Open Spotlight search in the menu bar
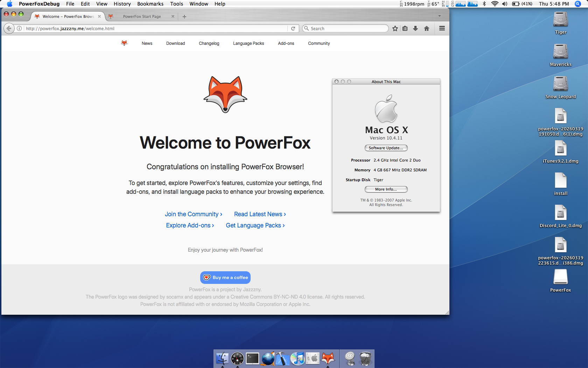Screen dimensions: 588x368 pos(578,4)
